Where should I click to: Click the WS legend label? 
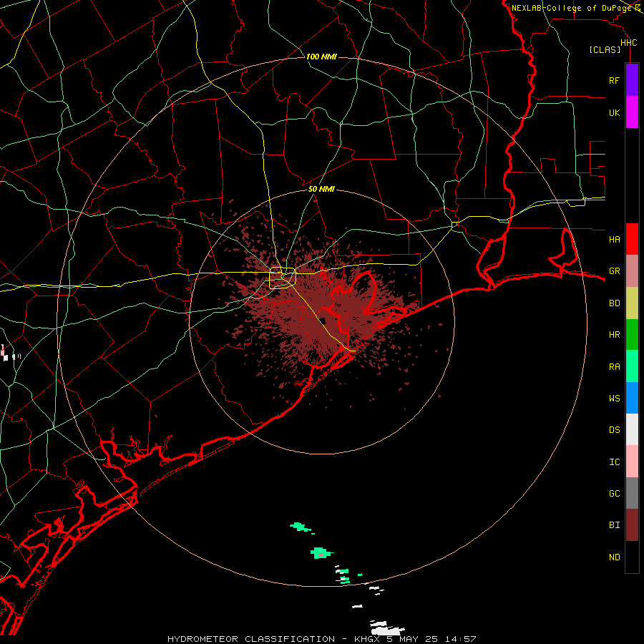(614, 399)
